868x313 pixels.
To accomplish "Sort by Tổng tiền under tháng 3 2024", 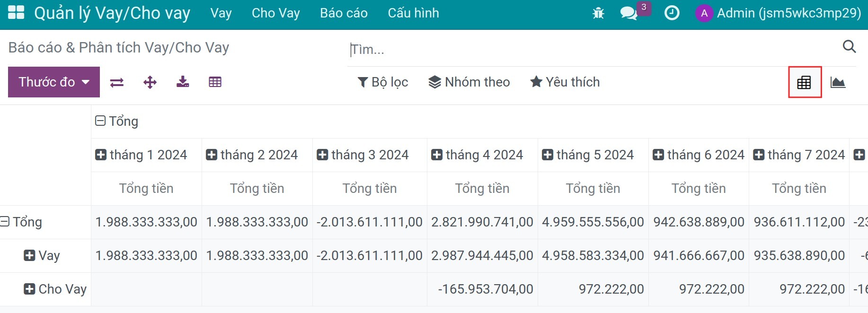I will pyautogui.click(x=370, y=189).
